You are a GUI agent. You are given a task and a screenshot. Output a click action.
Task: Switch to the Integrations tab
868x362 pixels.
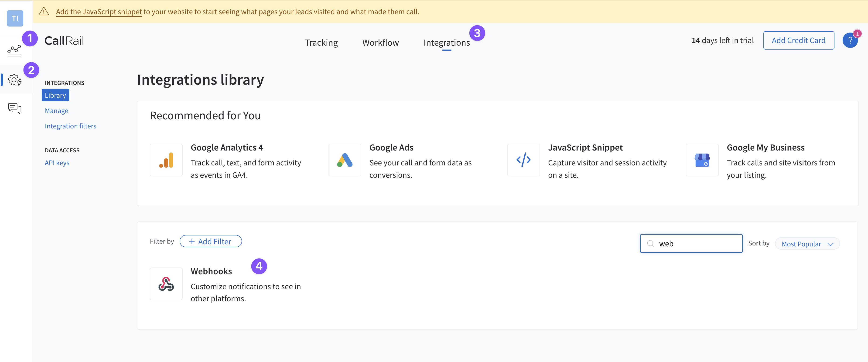(x=447, y=42)
